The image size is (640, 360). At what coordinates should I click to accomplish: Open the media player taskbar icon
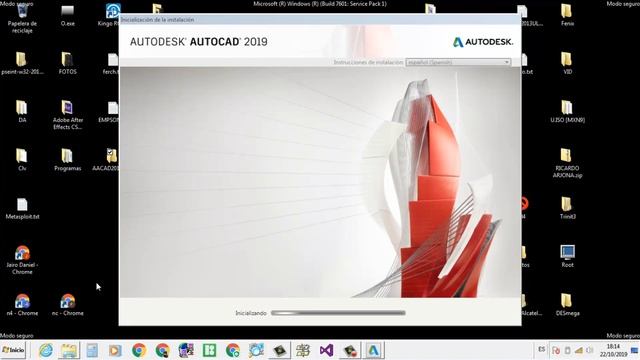(x=115, y=350)
